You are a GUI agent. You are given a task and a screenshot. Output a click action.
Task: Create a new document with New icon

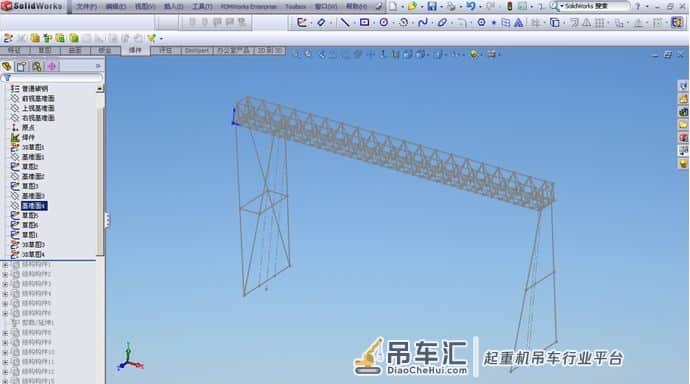(393, 6)
